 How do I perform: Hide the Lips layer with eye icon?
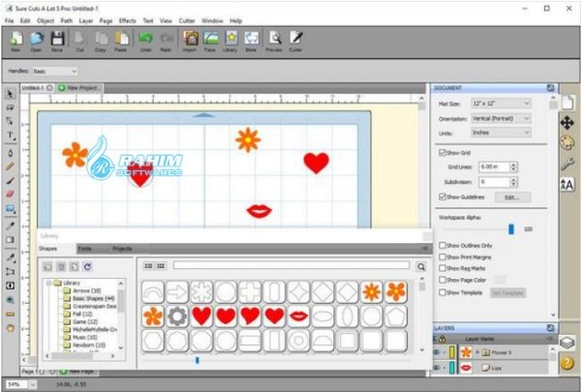(x=437, y=368)
